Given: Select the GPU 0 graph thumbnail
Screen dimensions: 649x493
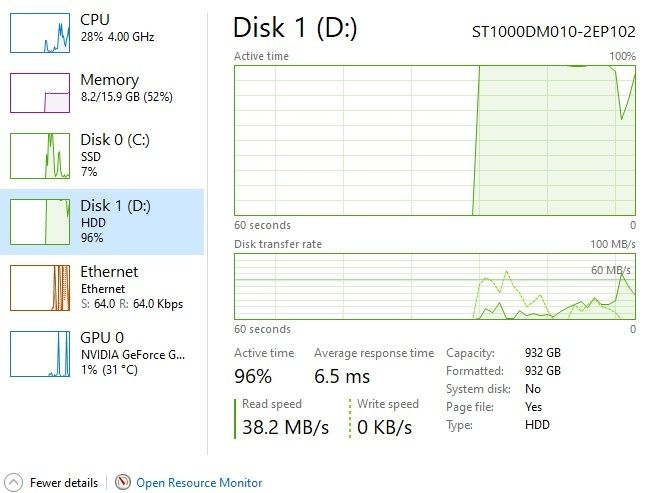Looking at the screenshot, I should 40,352.
